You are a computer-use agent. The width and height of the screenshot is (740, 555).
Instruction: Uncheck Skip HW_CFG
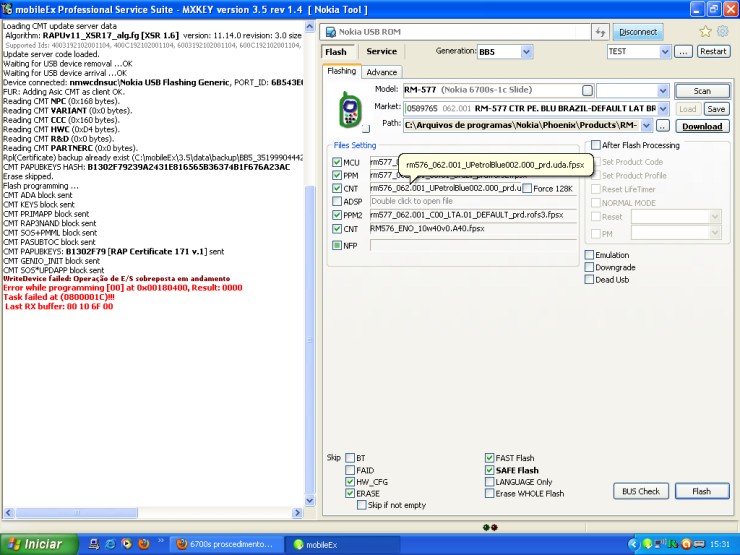[x=350, y=482]
